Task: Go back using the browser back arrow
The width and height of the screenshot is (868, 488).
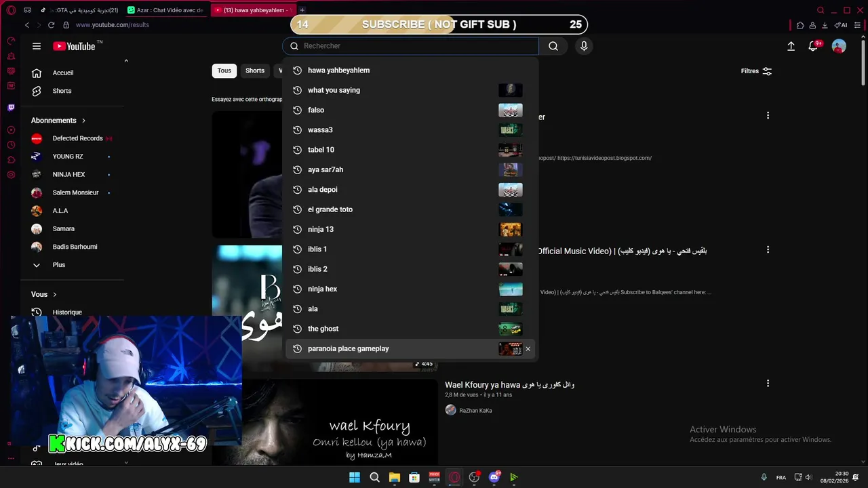Action: (x=27, y=25)
